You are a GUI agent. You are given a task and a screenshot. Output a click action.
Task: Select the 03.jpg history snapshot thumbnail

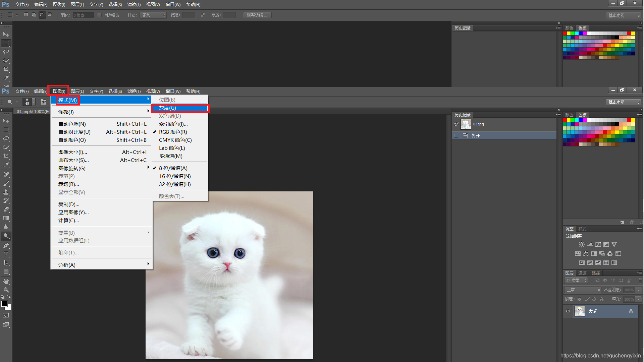point(466,124)
